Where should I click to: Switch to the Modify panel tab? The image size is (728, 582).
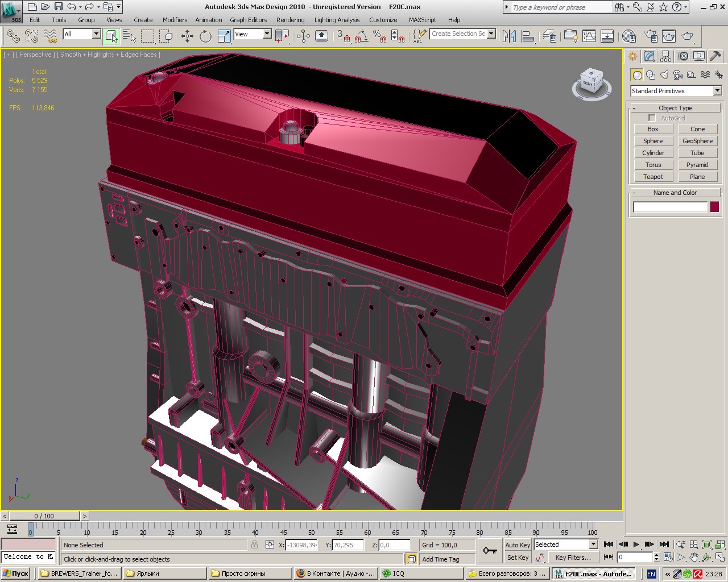[650, 56]
